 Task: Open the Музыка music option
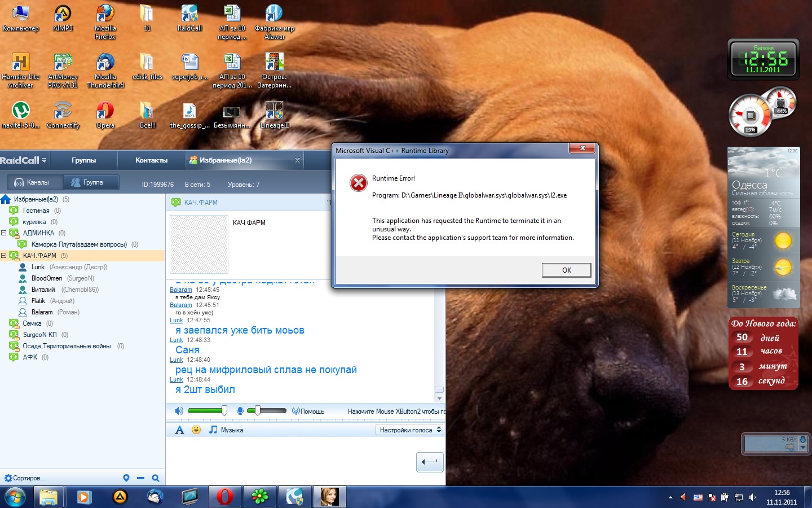(x=226, y=430)
